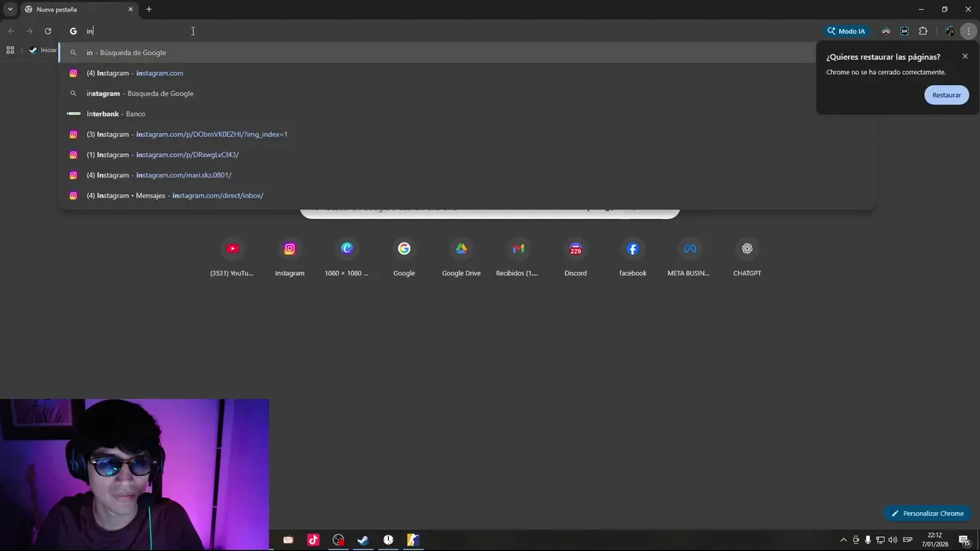
Task: Open Chrome three-dot menu
Action: pyautogui.click(x=969, y=31)
